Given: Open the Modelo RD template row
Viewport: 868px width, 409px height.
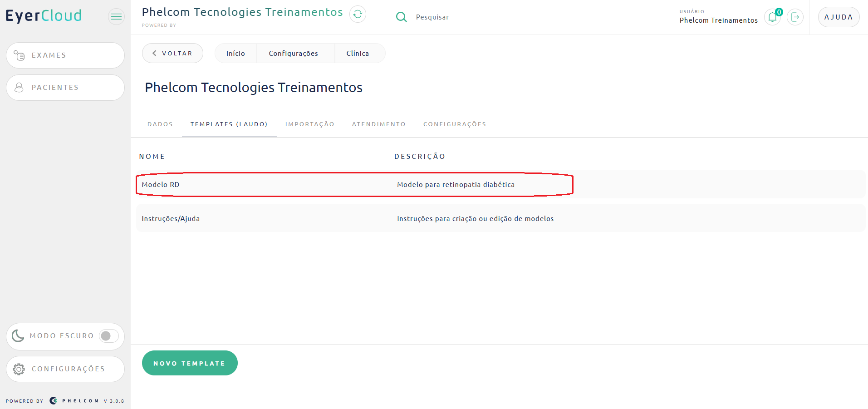Looking at the screenshot, I should pos(501,184).
